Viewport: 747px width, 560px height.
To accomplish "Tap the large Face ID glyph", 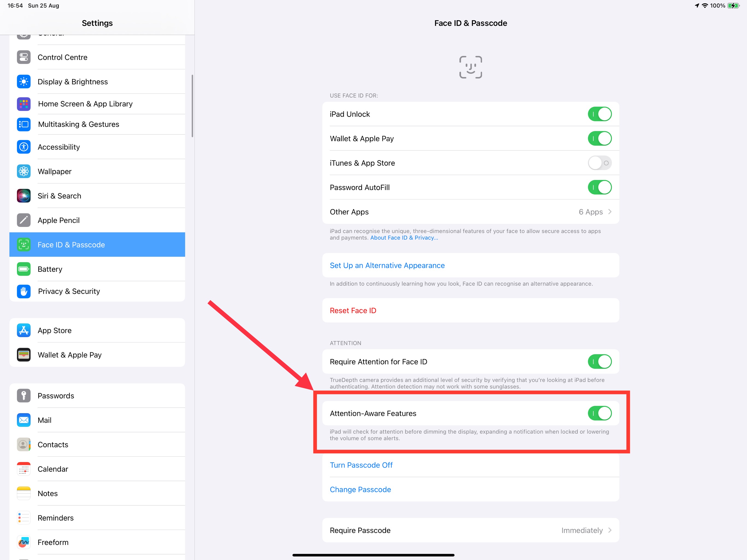I will [470, 67].
